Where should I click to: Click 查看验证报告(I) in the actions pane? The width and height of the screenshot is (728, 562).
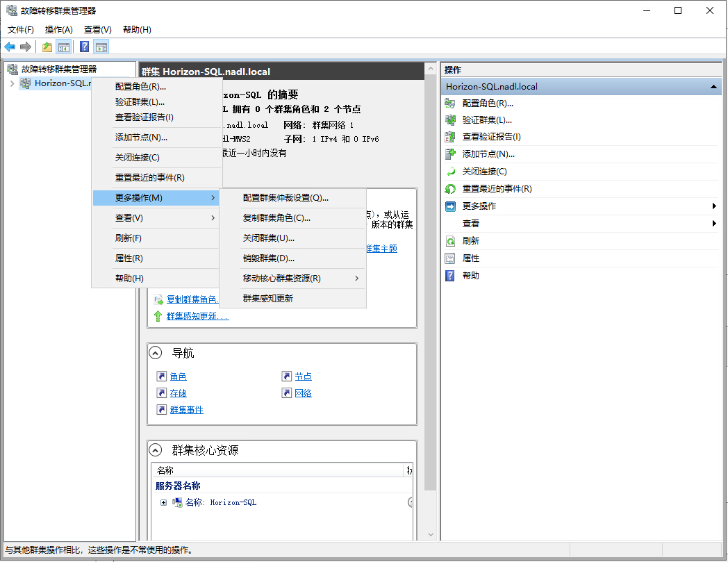coord(492,137)
